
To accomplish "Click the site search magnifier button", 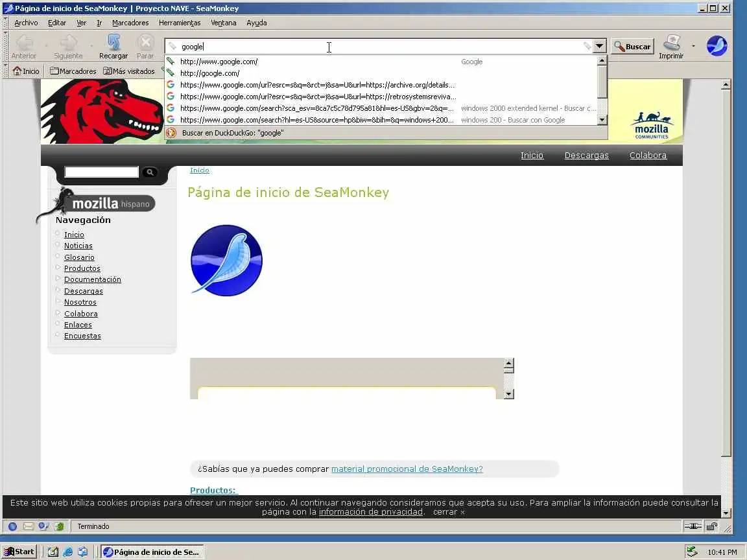I will tap(150, 172).
